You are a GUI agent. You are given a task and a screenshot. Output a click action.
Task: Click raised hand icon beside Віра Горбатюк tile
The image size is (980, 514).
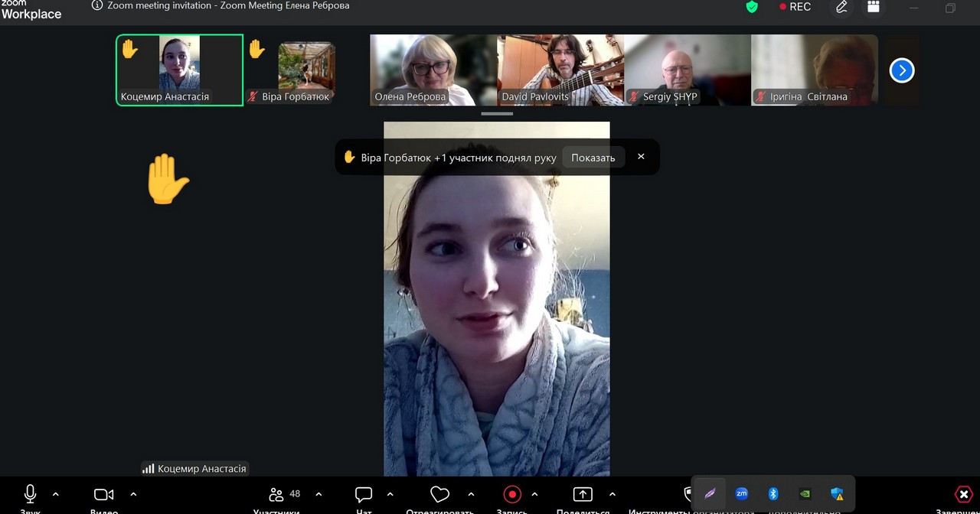pyautogui.click(x=256, y=49)
